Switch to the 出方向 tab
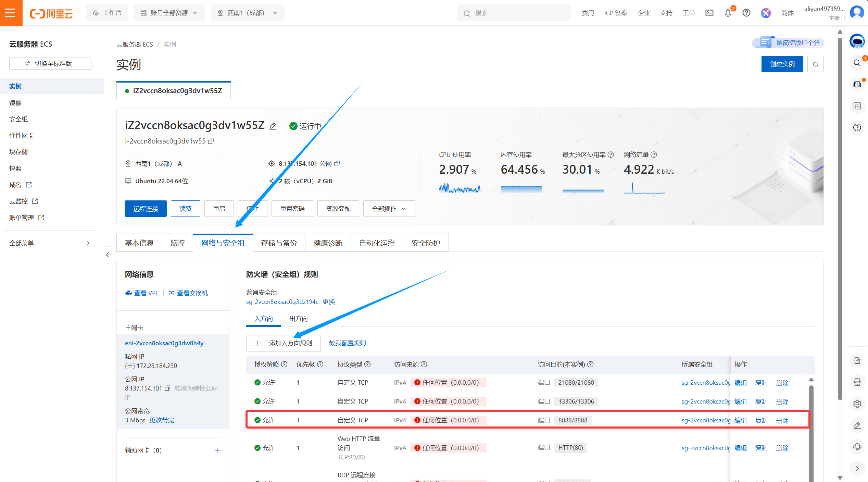The width and height of the screenshot is (868, 482). coord(298,319)
